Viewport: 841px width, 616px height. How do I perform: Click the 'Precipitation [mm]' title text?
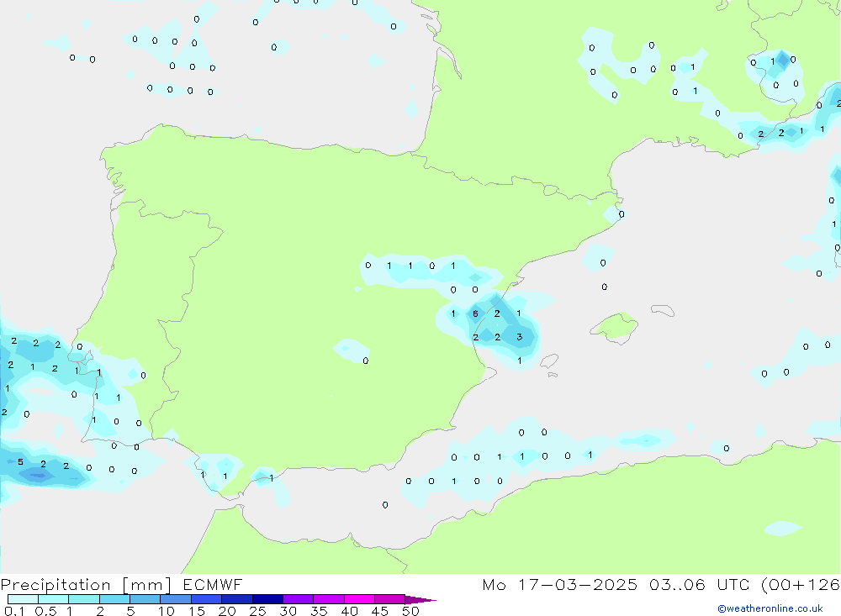point(86,585)
